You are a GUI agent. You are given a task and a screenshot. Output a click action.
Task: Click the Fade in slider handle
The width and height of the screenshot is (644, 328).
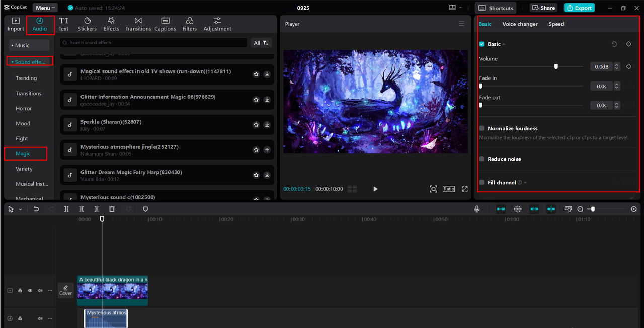(x=481, y=86)
